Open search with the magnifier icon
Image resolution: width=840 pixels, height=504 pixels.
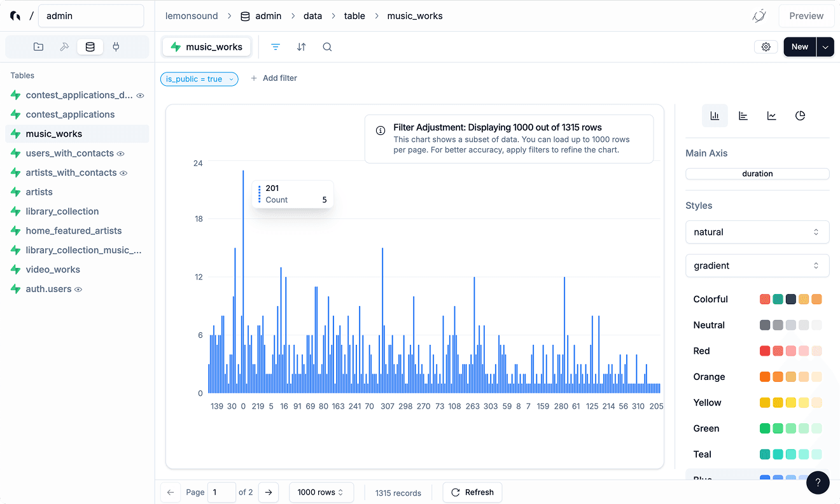point(327,47)
